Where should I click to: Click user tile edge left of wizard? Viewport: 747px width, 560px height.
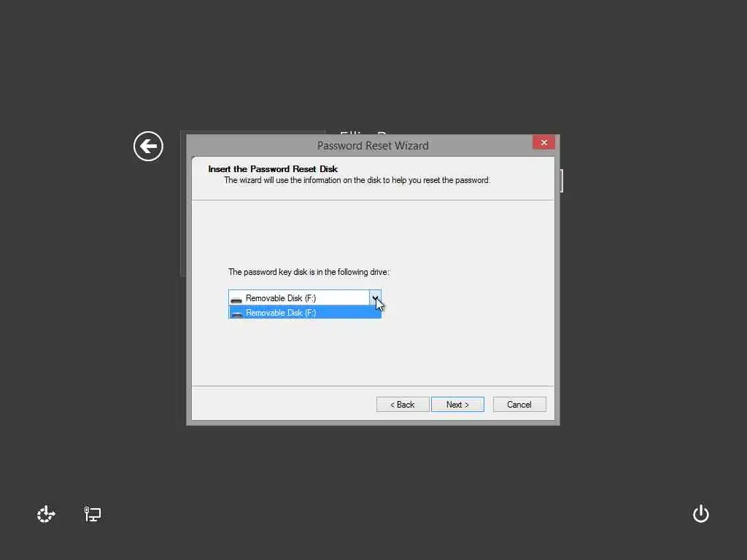pyautogui.click(x=183, y=203)
